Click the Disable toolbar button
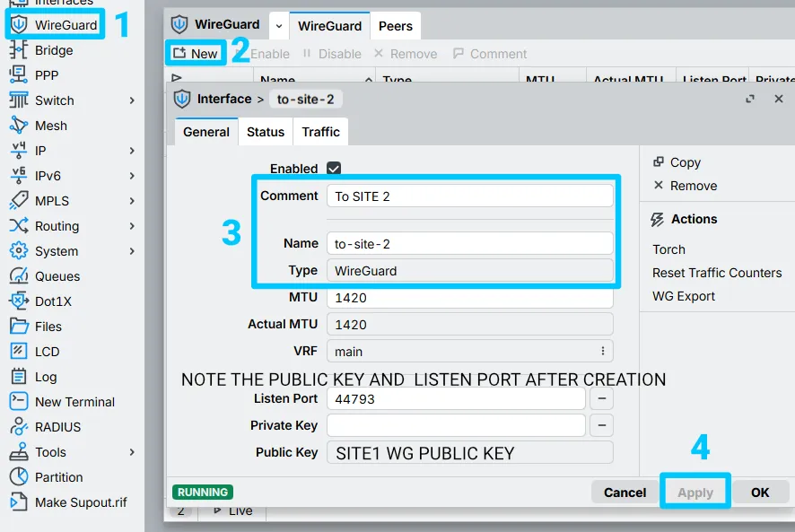The height and width of the screenshot is (532, 795). pyautogui.click(x=332, y=53)
